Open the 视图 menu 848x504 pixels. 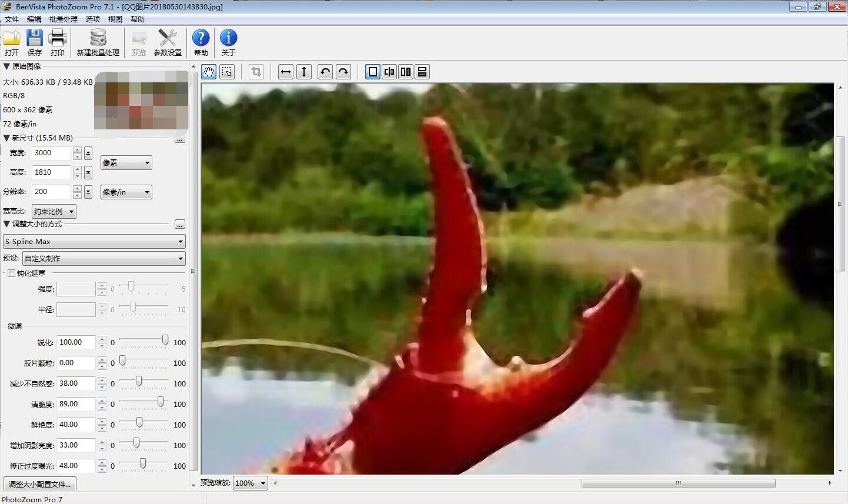115,19
